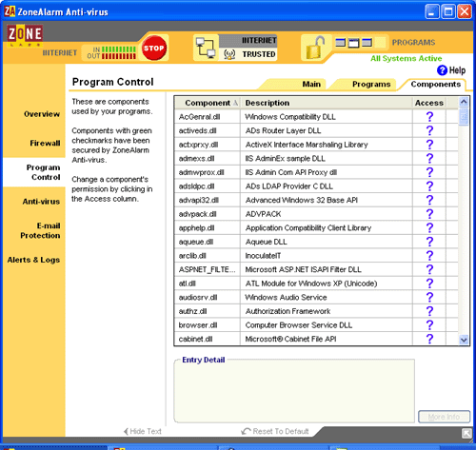Change access for cabinet.dll
Image resolution: width=476 pixels, height=450 pixels.
[x=429, y=339]
